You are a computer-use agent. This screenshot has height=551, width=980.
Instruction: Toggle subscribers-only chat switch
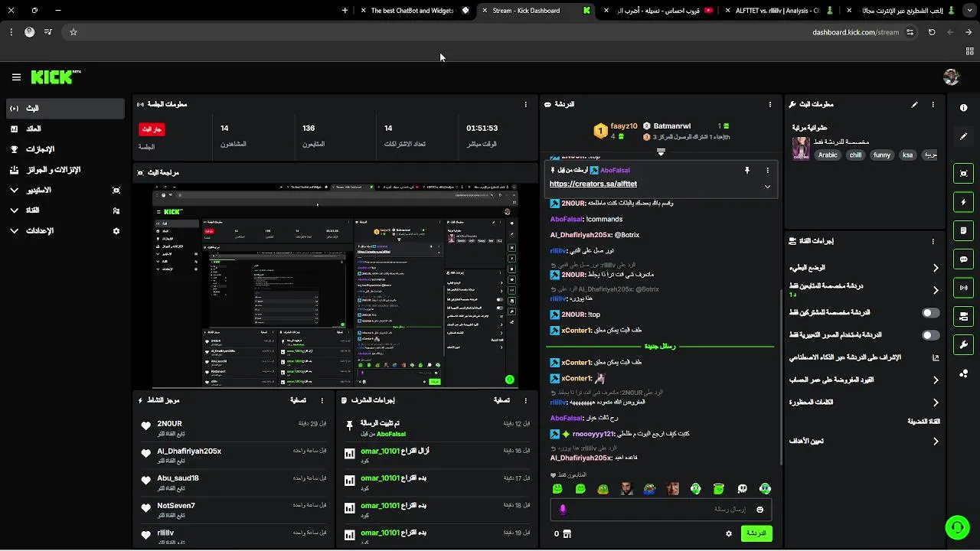pyautogui.click(x=930, y=313)
